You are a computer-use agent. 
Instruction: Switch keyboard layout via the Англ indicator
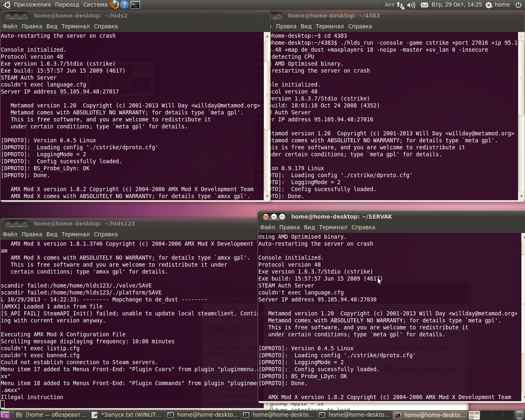click(389, 5)
